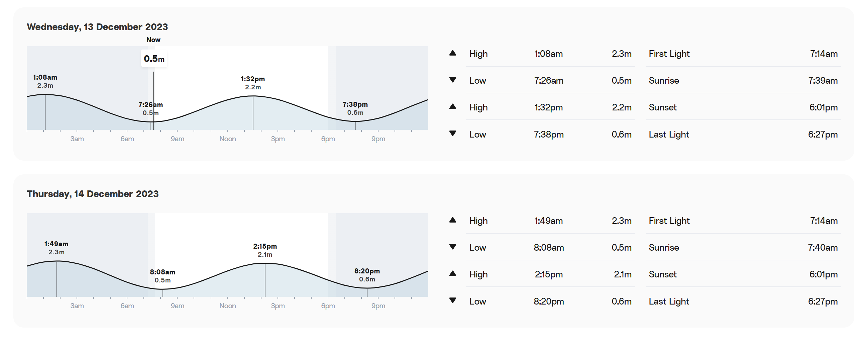Click Thursday's Sunrise 7:40am time

823,248
